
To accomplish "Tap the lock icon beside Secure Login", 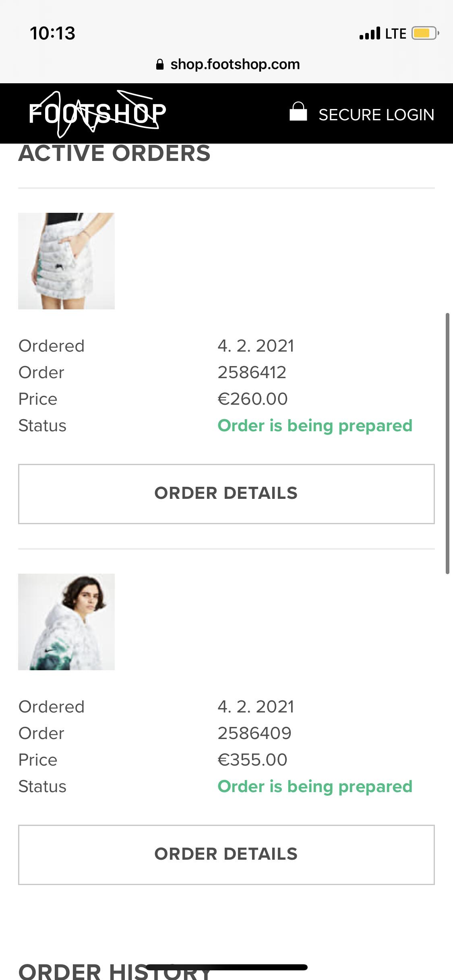I will 298,112.
